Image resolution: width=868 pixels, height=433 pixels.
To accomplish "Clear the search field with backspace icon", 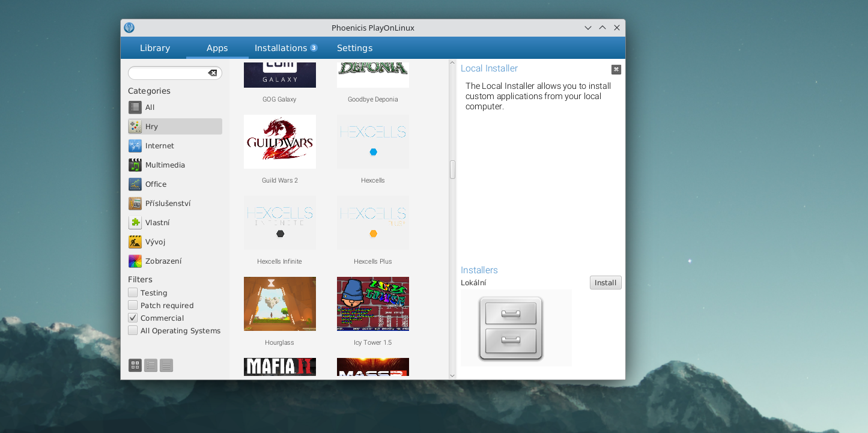I will 213,73.
